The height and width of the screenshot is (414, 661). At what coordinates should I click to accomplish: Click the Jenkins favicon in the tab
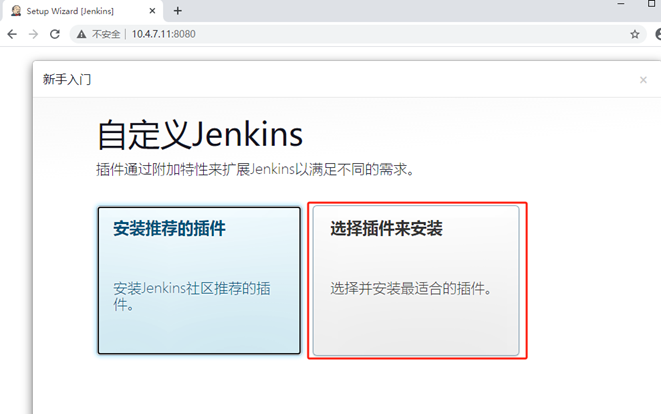[x=16, y=11]
